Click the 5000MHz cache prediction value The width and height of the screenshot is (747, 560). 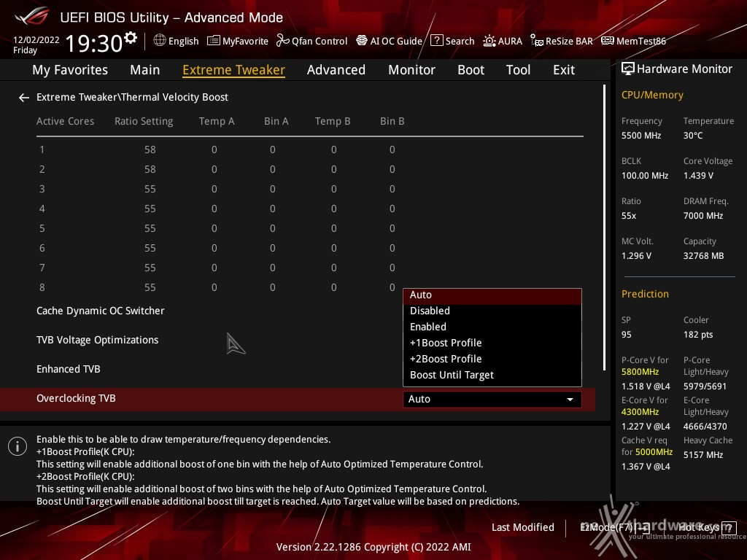click(x=654, y=452)
